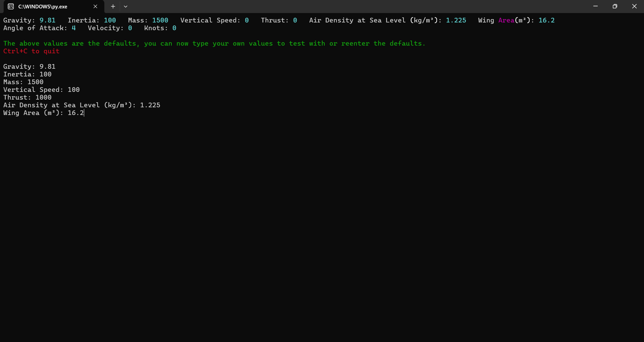Screen dimensions: 644x342
Task: Click the entered Air Density value 1.225
Action: [x=150, y=105]
